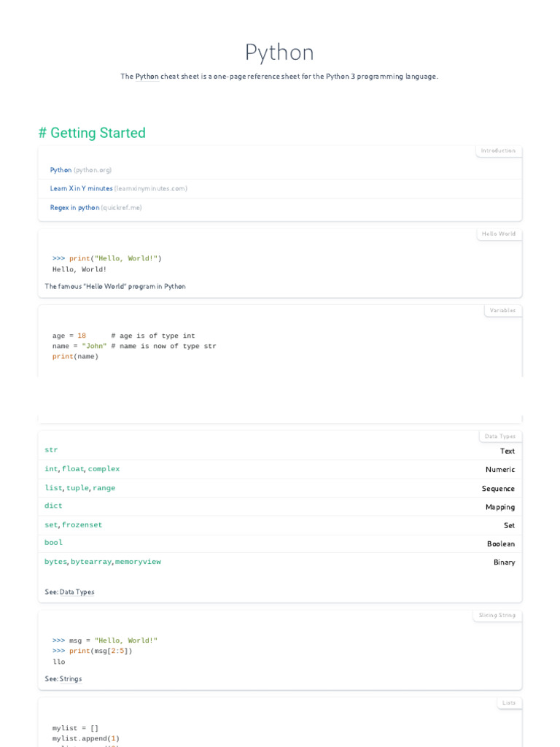
Task: Click the Lists card label
Action: [509, 703]
